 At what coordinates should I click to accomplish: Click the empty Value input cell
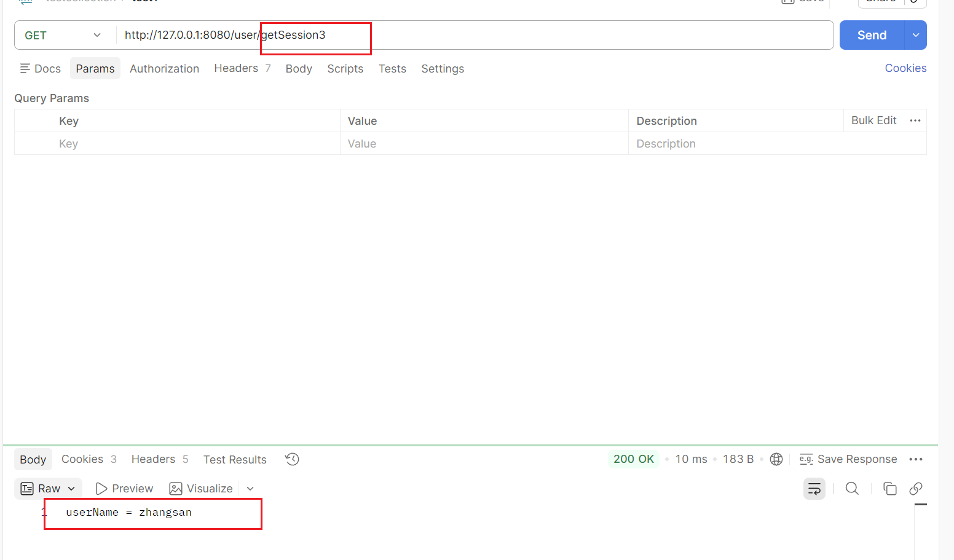[x=484, y=143]
